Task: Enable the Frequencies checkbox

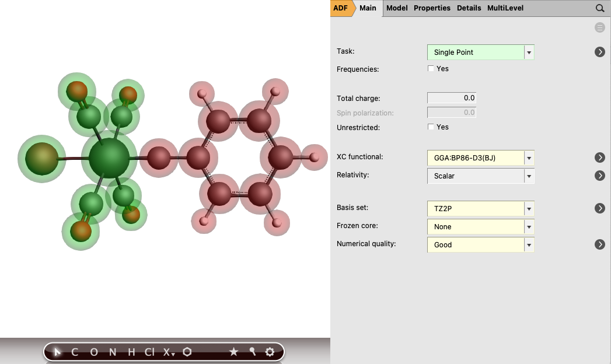Action: tap(431, 69)
